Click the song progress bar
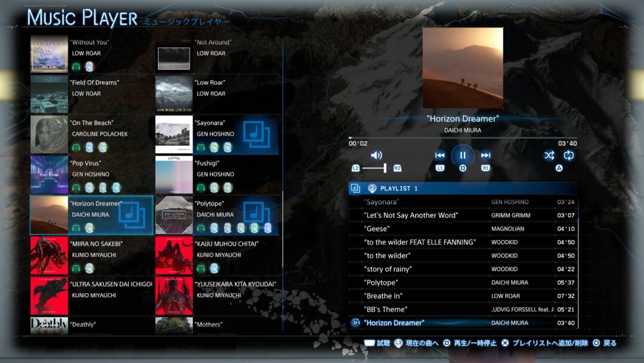 point(463,138)
